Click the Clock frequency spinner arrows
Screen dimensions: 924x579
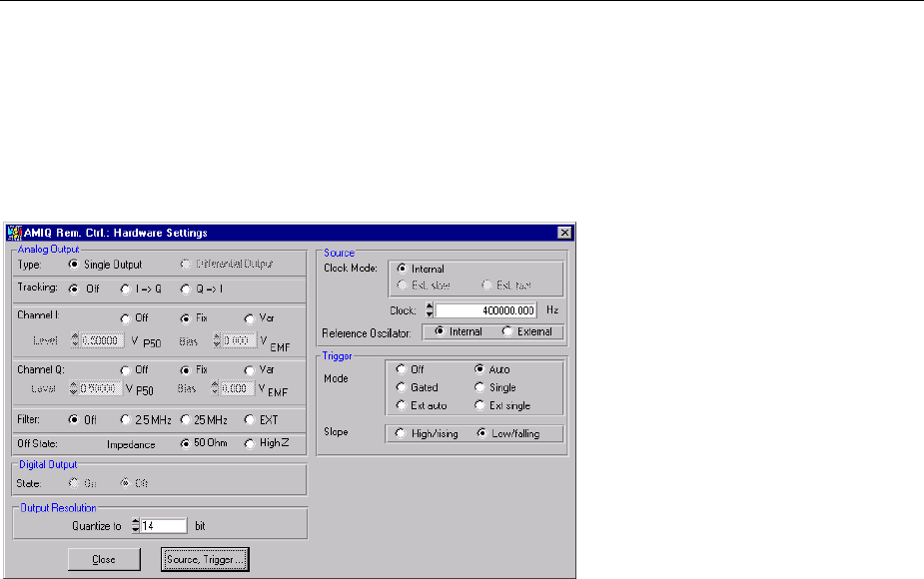(430, 310)
